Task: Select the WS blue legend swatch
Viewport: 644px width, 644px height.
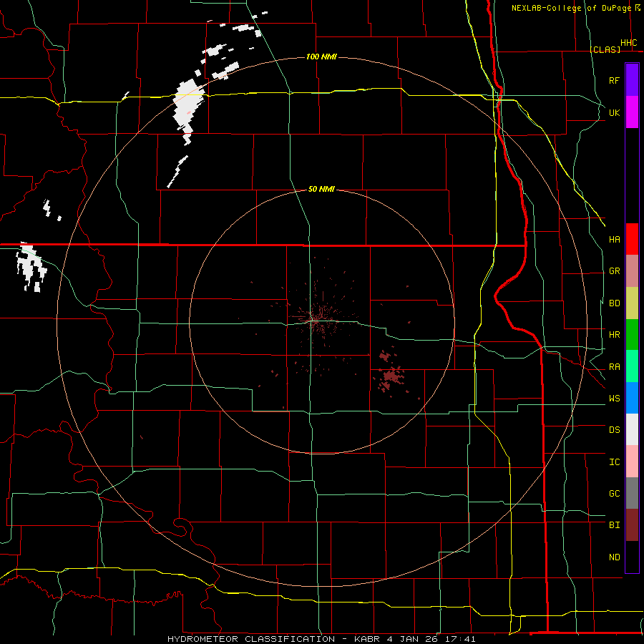Action: tap(632, 398)
